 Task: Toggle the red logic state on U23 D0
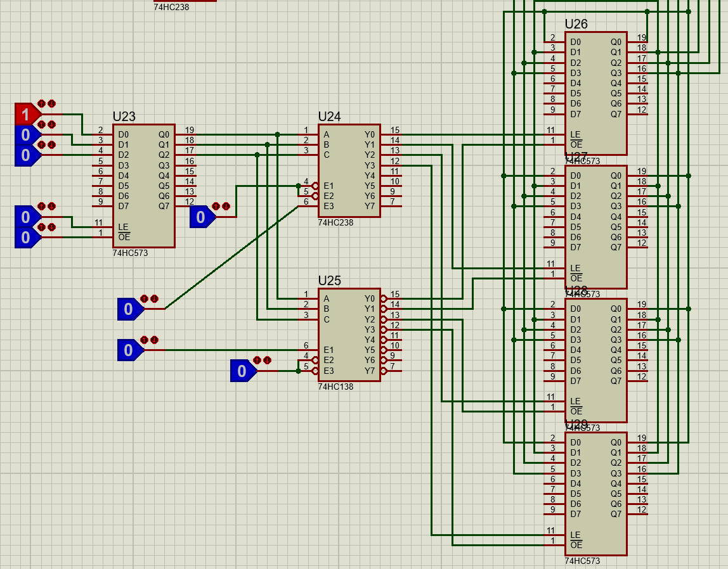pyautogui.click(x=25, y=115)
